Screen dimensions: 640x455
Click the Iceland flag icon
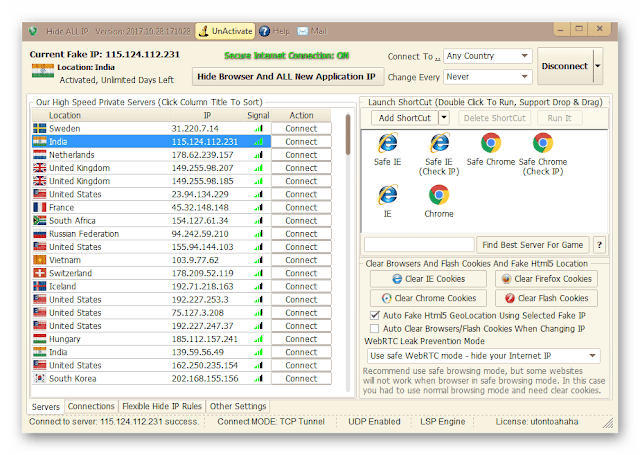pyautogui.click(x=40, y=286)
